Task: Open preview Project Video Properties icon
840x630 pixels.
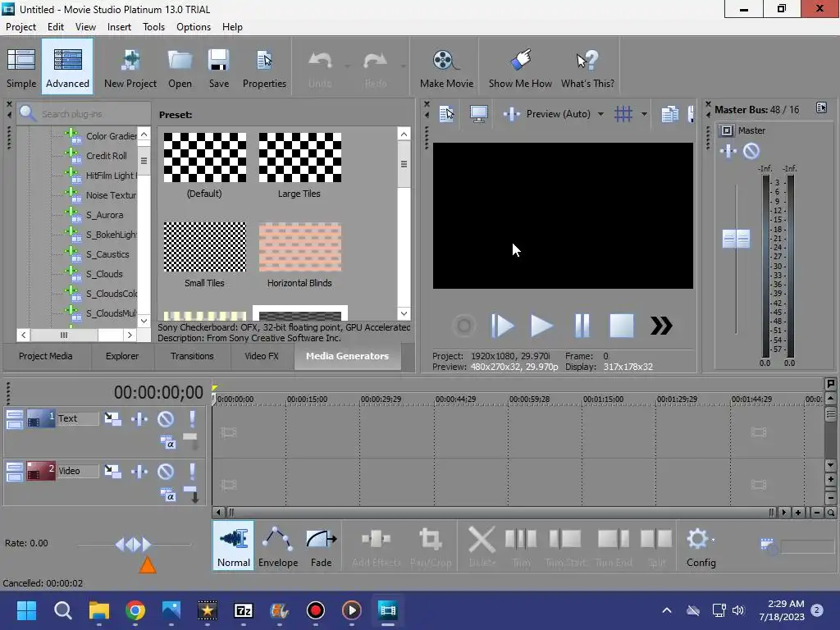Action: 446,113
